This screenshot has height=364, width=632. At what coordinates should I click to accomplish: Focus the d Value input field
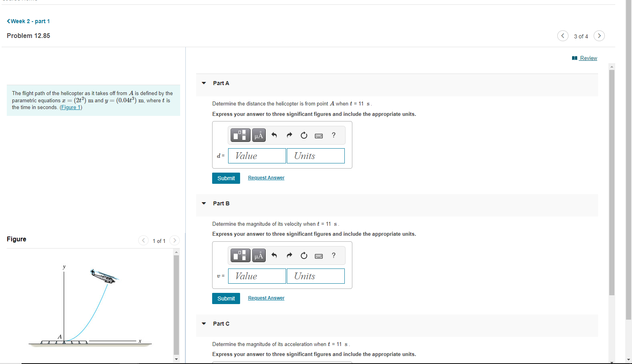click(257, 156)
